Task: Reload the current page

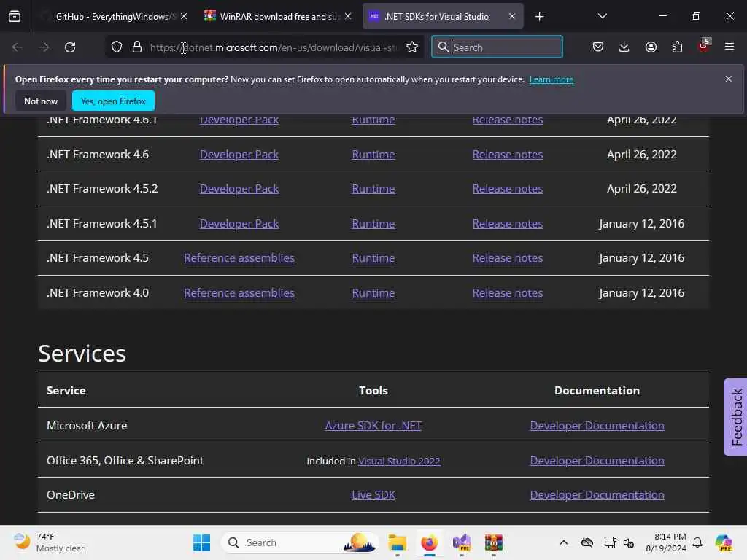Action: (x=70, y=47)
